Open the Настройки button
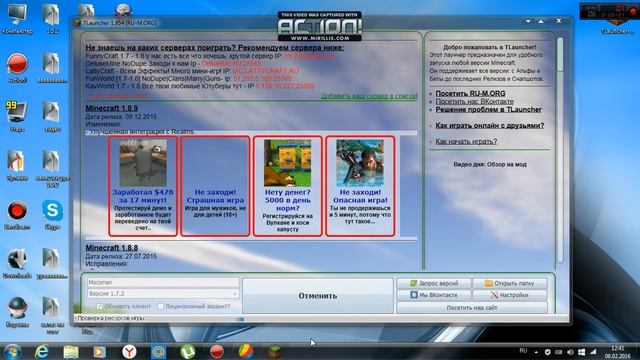 (510, 295)
